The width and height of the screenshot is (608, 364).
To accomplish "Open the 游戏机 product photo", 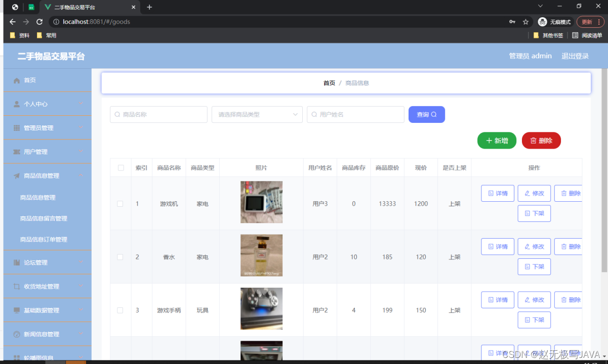I will [261, 202].
